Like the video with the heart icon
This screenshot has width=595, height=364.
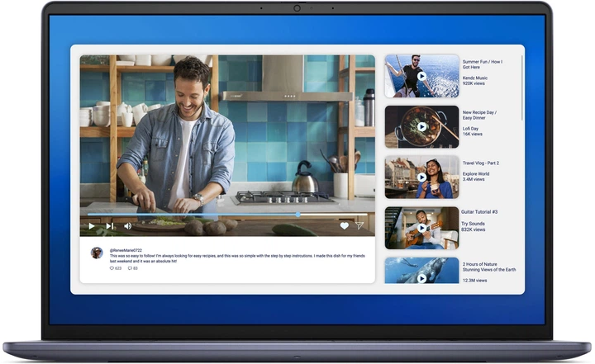click(x=345, y=225)
